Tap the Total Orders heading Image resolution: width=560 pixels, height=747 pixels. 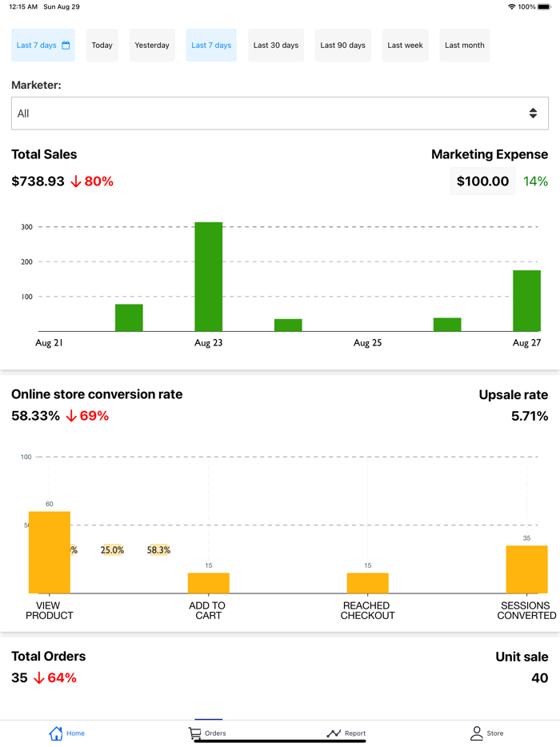coord(49,657)
